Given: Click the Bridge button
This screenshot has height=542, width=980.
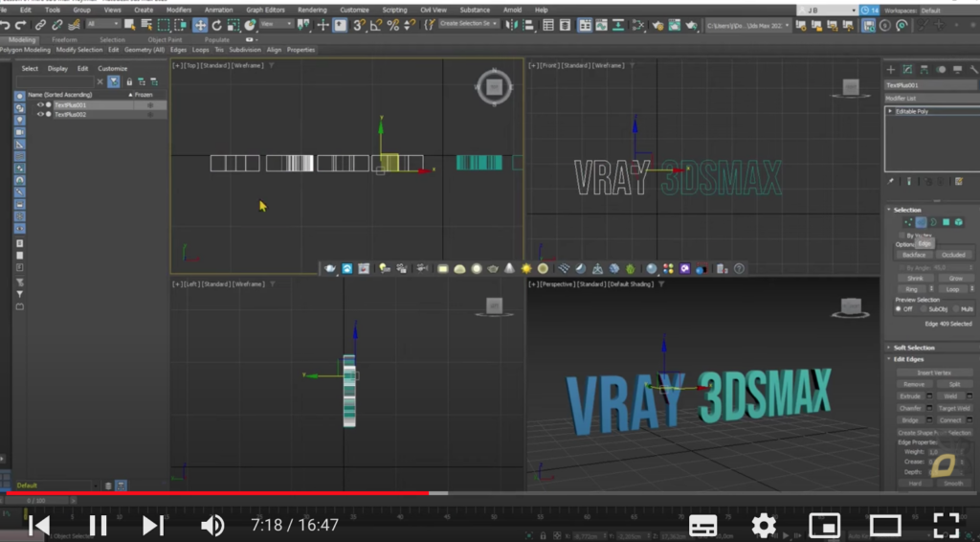Looking at the screenshot, I should [911, 420].
